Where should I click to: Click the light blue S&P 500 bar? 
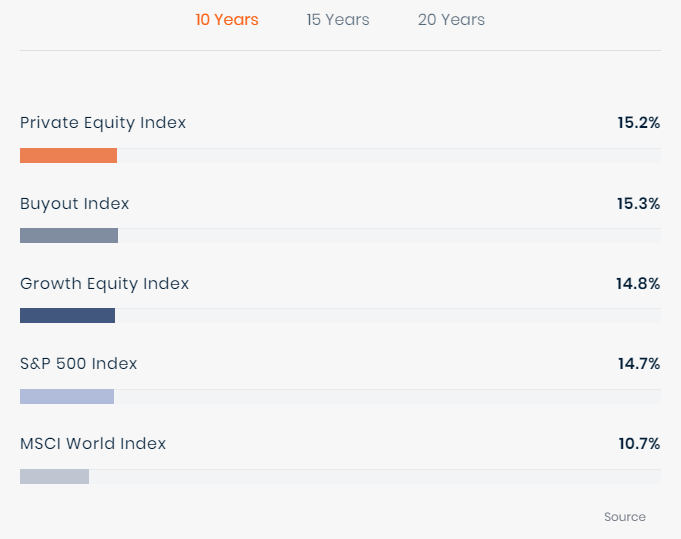tap(67, 397)
